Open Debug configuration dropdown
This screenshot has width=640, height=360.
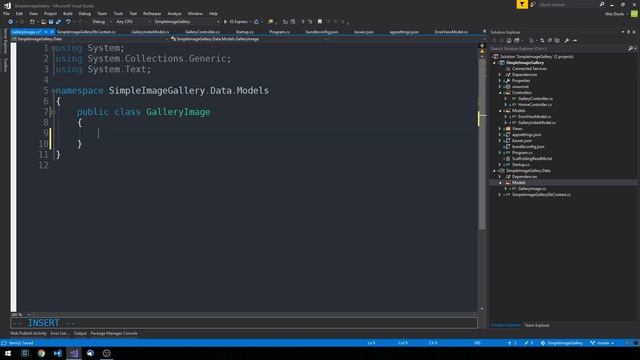click(x=102, y=22)
